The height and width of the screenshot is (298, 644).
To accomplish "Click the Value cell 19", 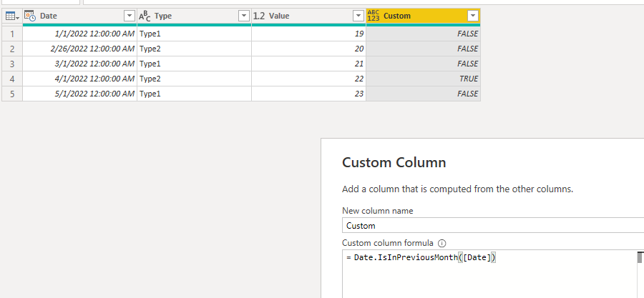I will pyautogui.click(x=308, y=34).
